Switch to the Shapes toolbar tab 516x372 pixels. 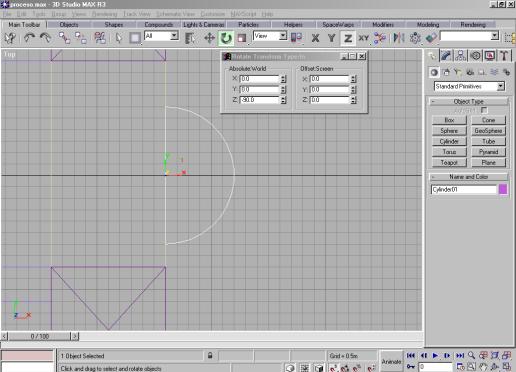coord(114,25)
